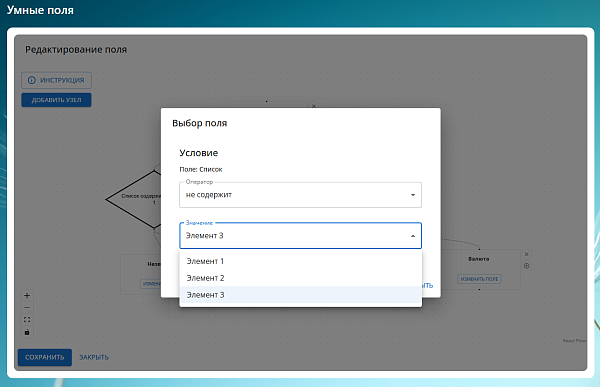Click the X icon on top node
The image size is (600, 387).
point(314,106)
